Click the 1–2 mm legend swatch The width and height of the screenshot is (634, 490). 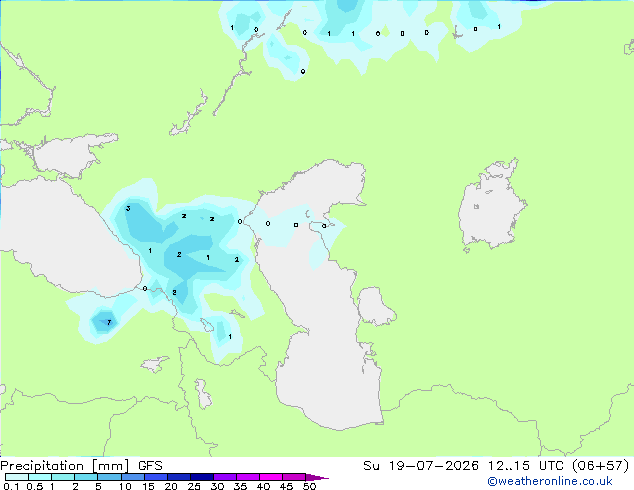coord(63,477)
